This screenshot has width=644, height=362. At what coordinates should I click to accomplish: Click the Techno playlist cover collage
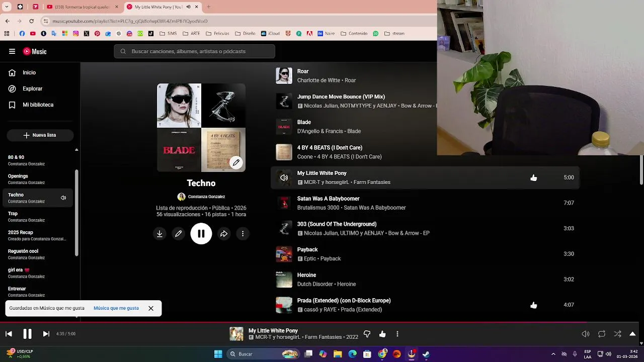coord(201,128)
